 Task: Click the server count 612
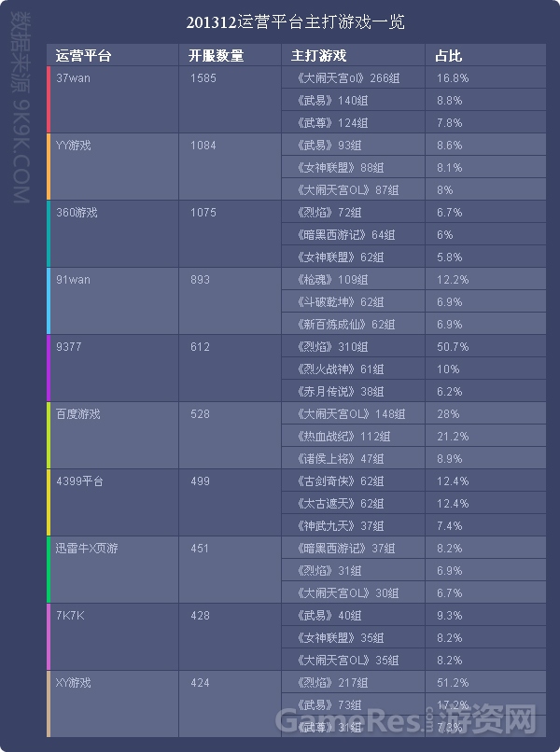200,347
